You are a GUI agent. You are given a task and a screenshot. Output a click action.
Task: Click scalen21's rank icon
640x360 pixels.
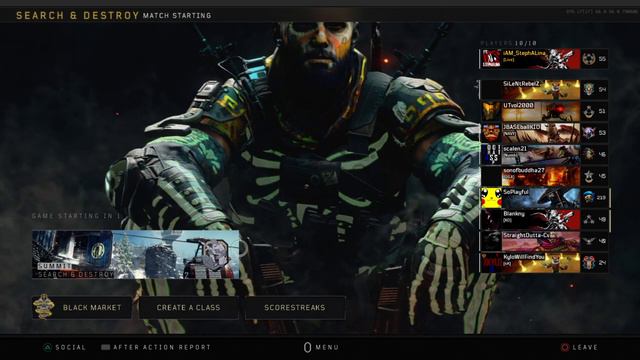click(588, 154)
